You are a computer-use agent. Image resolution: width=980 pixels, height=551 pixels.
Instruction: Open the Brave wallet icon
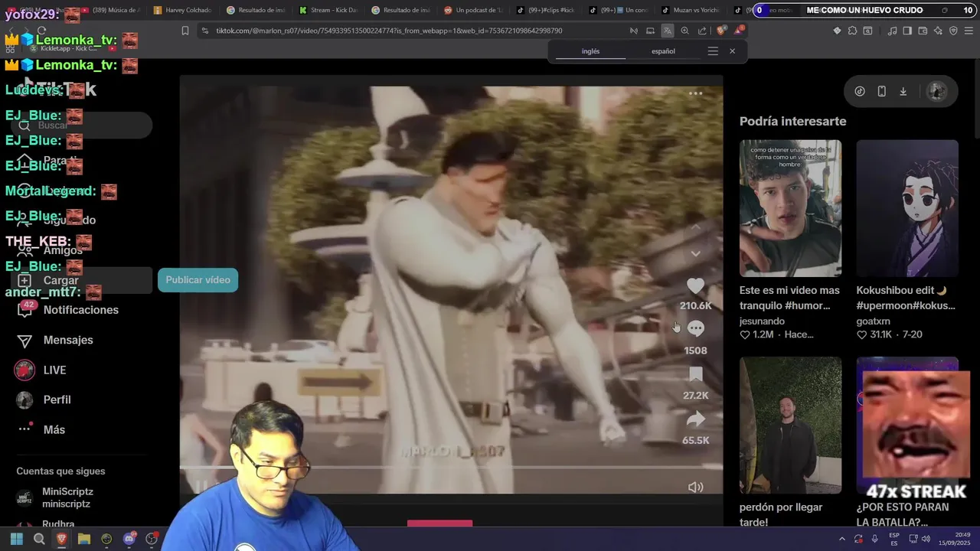point(923,31)
